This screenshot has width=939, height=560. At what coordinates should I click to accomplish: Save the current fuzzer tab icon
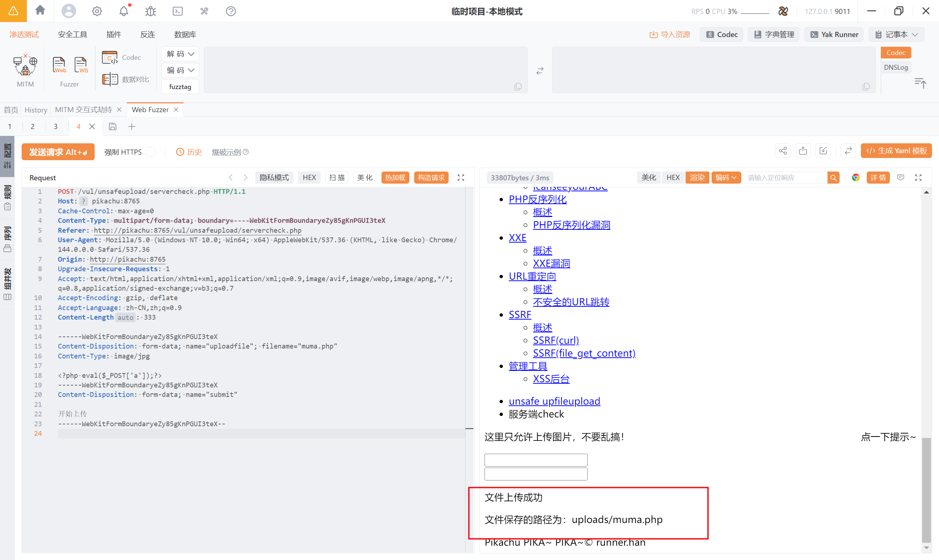(113, 126)
